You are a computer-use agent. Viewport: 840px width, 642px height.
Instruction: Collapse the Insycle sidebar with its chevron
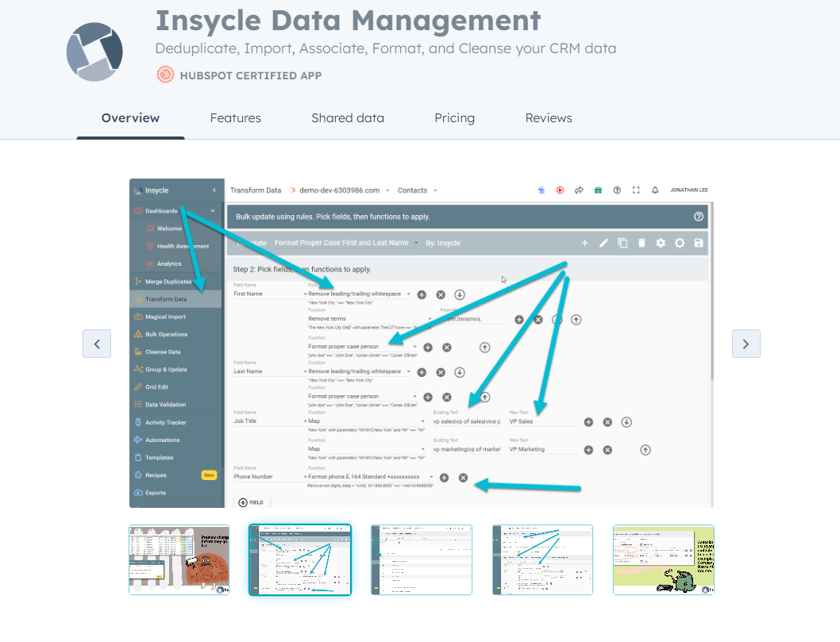214,190
